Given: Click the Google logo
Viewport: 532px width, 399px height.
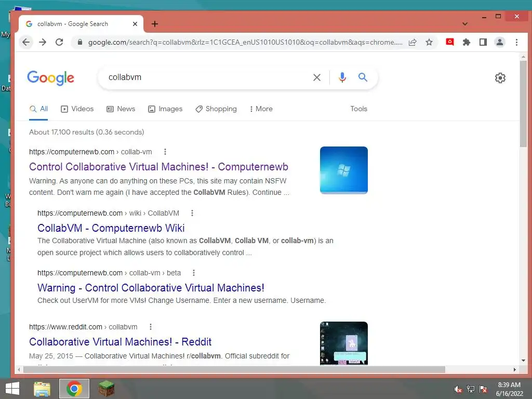Looking at the screenshot, I should coord(50,78).
